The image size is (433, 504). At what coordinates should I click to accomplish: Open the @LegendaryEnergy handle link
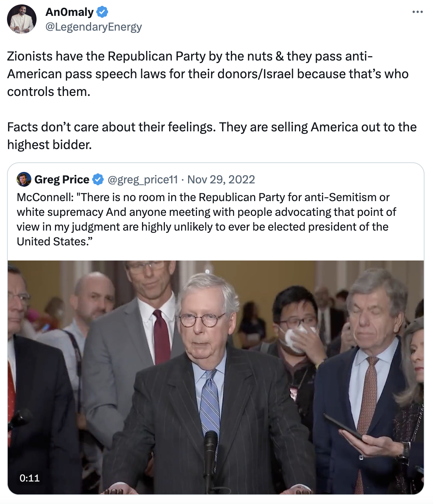coord(94,27)
